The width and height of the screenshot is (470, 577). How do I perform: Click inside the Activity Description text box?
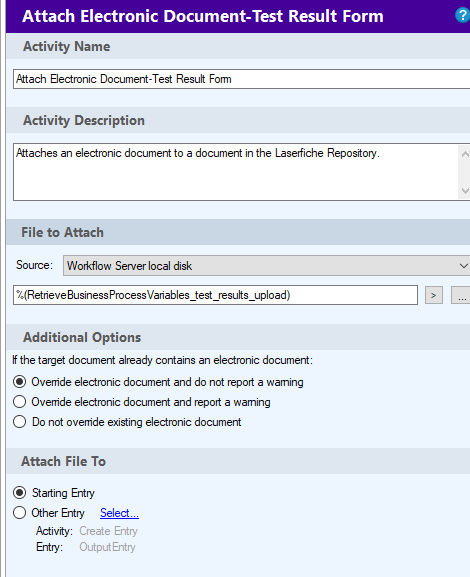click(236, 172)
